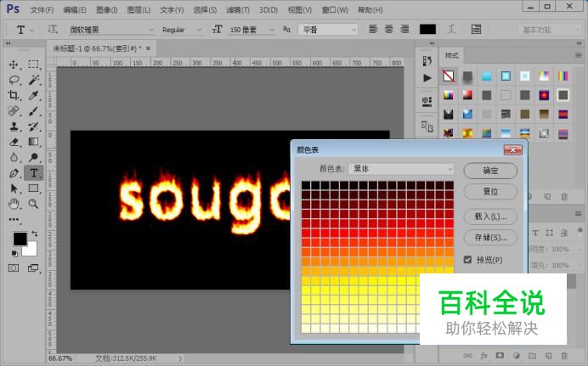
Task: Toggle Quick Mask mode
Action: tap(14, 268)
